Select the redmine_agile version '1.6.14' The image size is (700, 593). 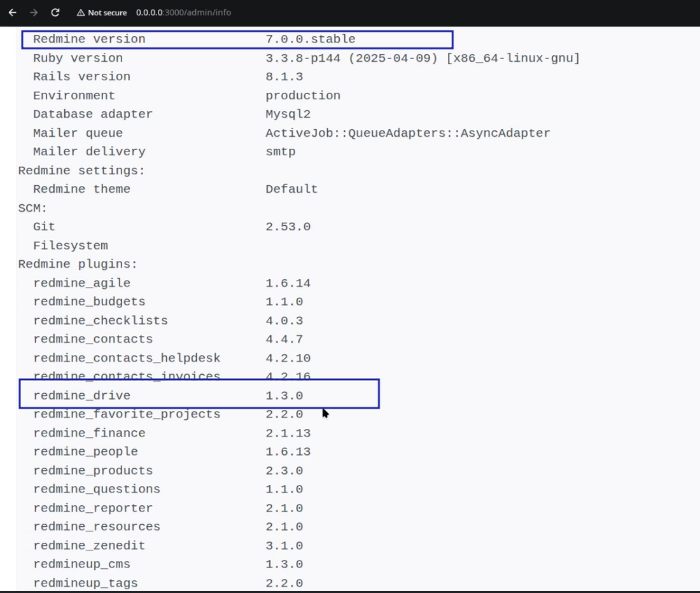tap(288, 283)
